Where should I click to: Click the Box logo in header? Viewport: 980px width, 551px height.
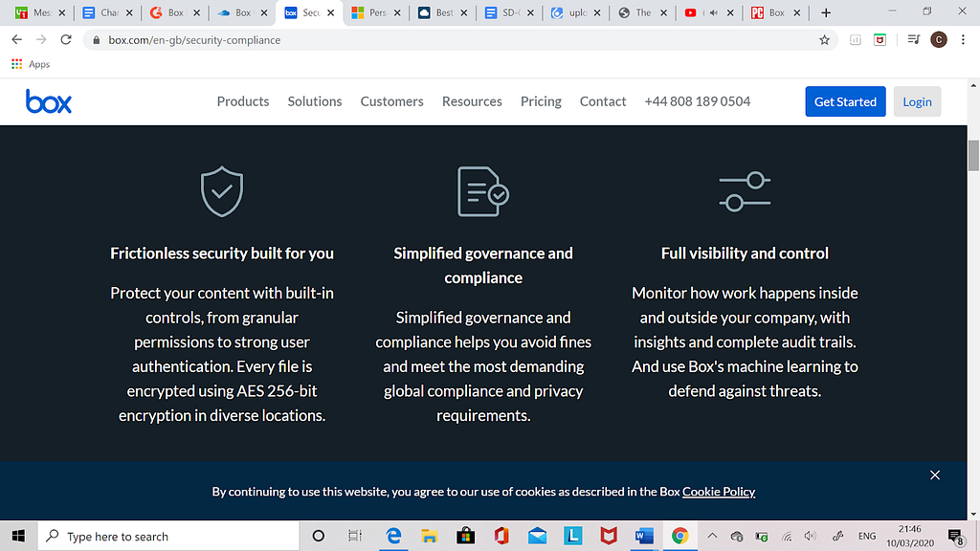[x=49, y=101]
